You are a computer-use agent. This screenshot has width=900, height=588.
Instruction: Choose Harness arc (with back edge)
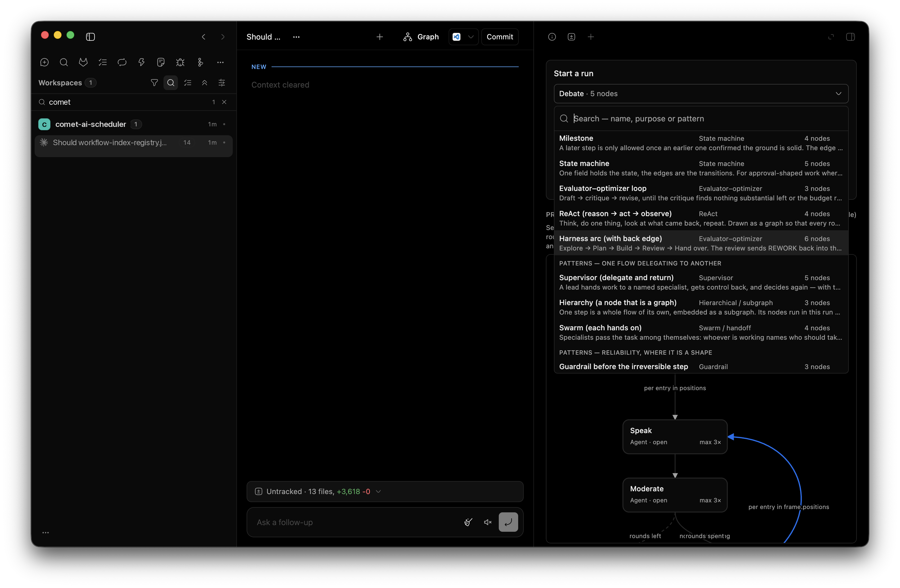701,243
